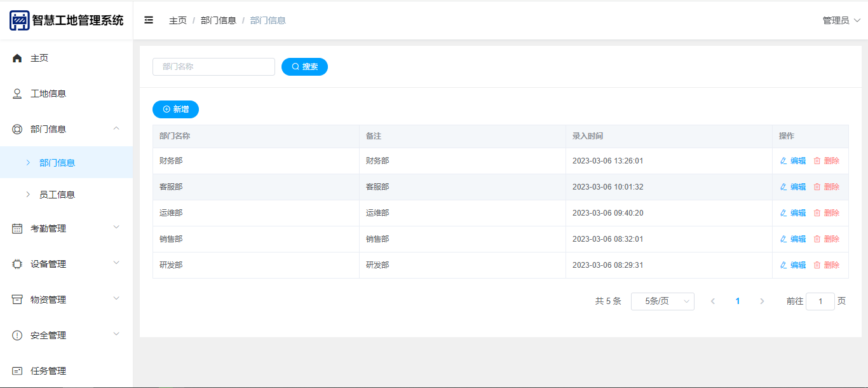The height and width of the screenshot is (388, 868).
Task: Click the warning icon for 安全管理
Action: point(17,335)
